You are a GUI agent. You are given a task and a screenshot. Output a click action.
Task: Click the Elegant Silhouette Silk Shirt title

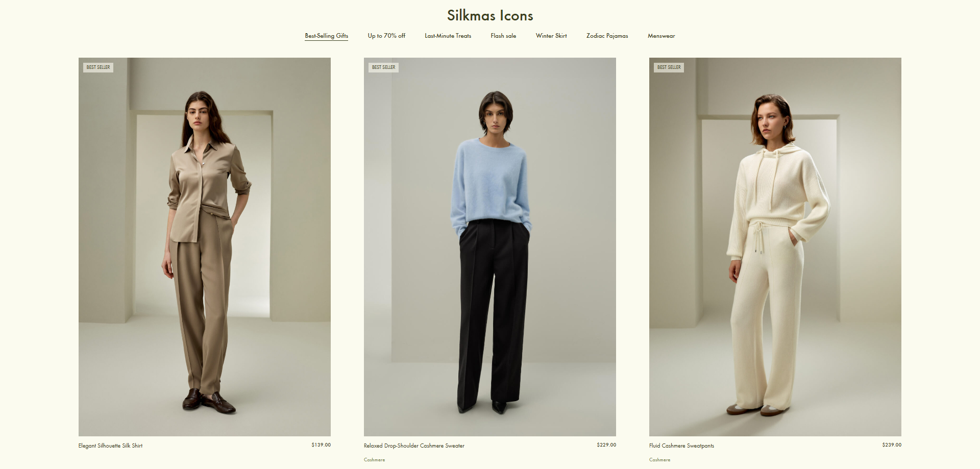pyautogui.click(x=110, y=446)
